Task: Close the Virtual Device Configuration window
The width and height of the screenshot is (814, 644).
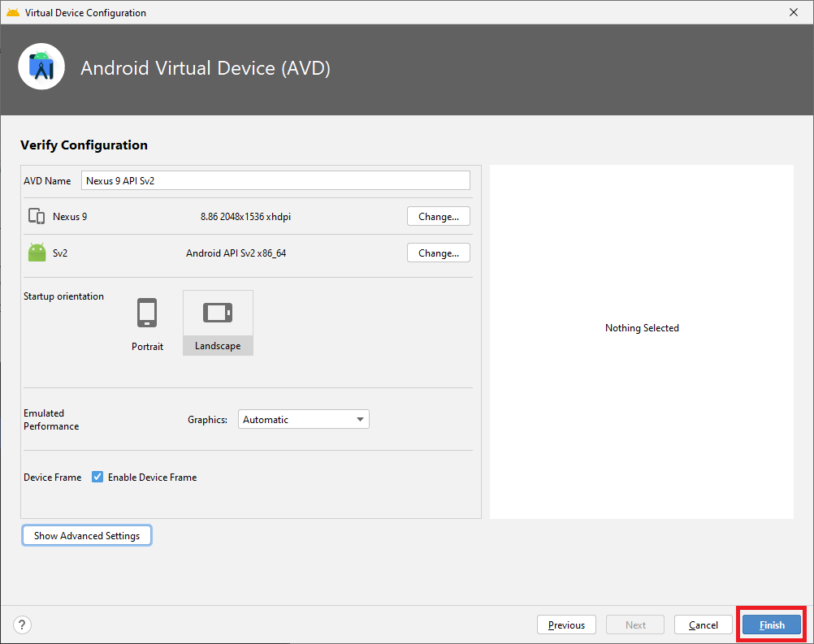Action: tap(793, 12)
